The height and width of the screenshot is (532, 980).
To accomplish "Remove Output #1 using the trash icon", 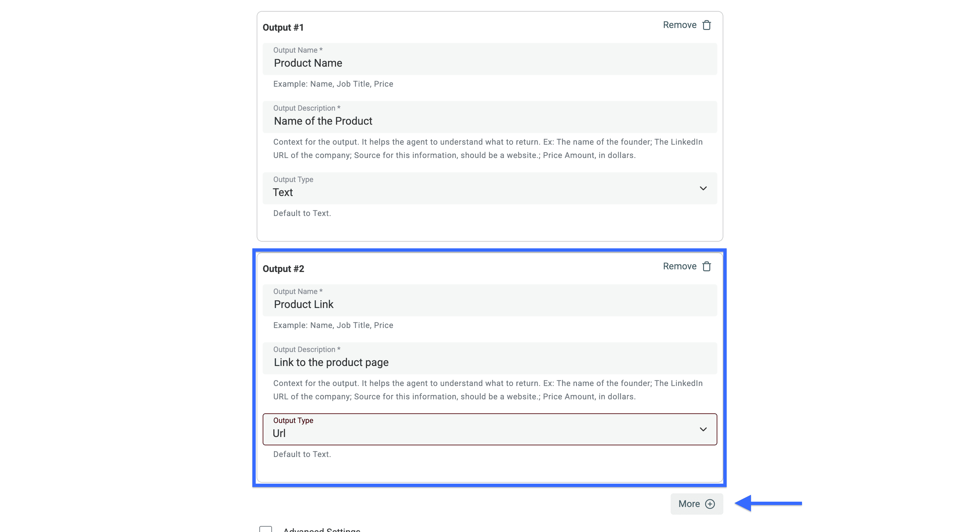I will (707, 25).
